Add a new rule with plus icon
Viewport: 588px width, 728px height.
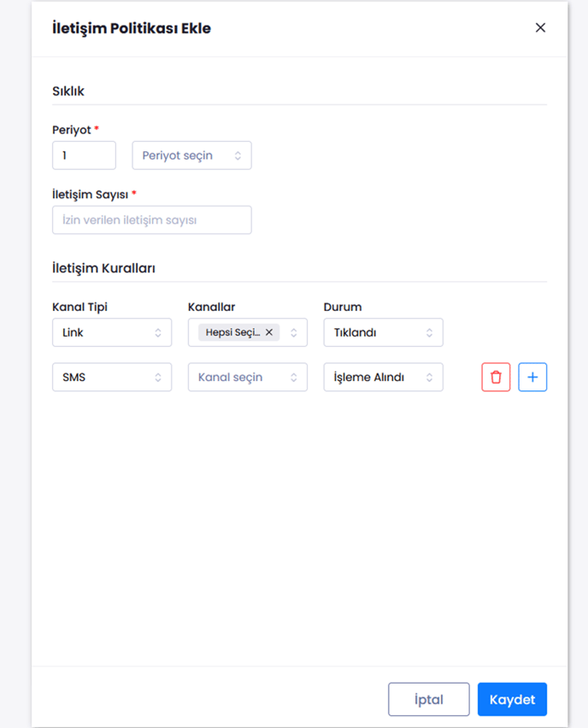tap(532, 377)
